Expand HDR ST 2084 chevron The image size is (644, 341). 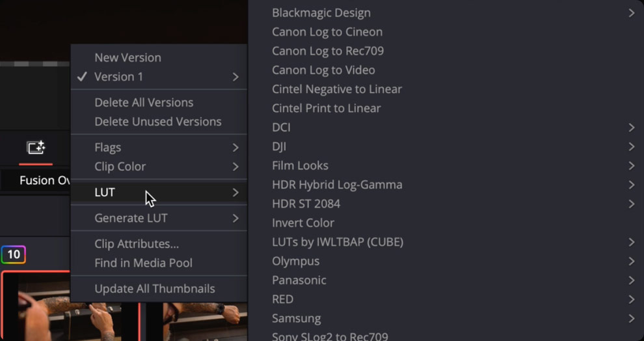point(631,204)
